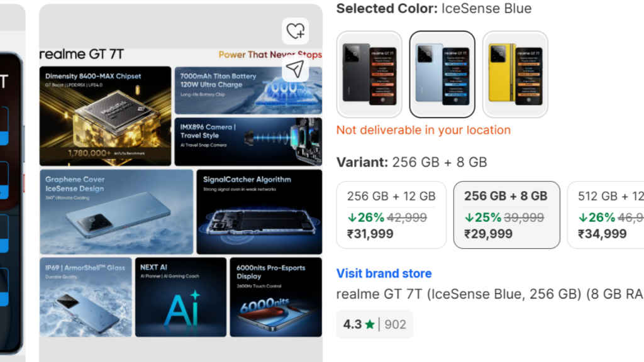This screenshot has width=644, height=362.
Task: Choose the yellow color variant thumbnail
Action: [514, 74]
